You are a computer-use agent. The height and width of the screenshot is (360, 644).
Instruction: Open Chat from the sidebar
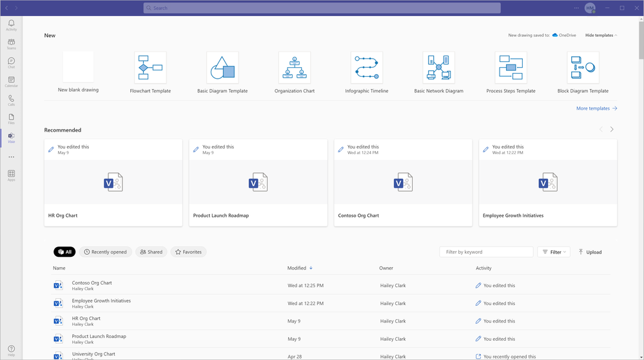click(11, 63)
